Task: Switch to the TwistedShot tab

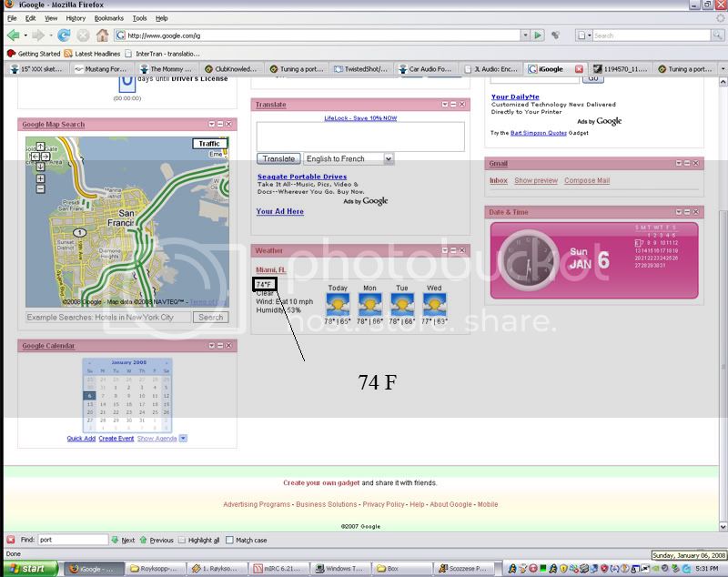Action: [x=361, y=68]
